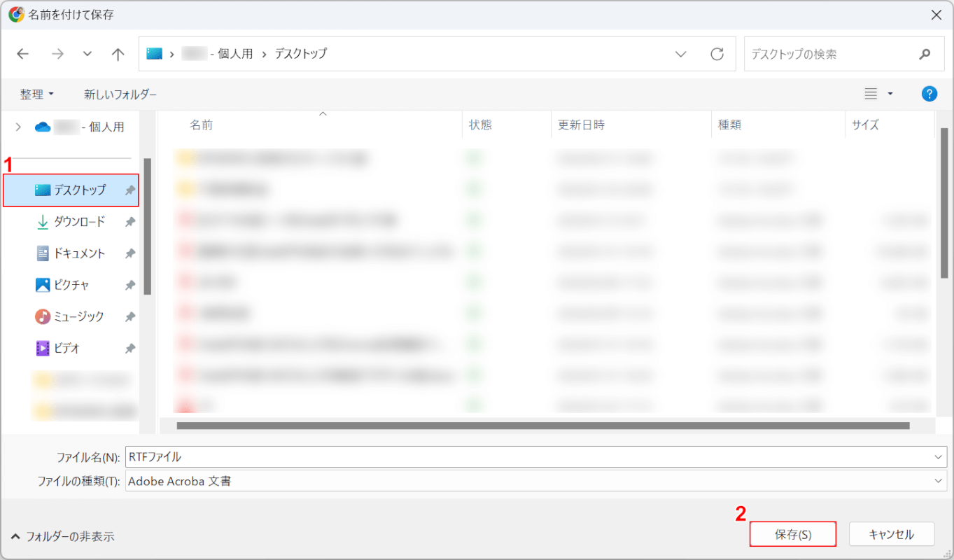Image resolution: width=954 pixels, height=560 pixels.
Task: Expand the OneDrive 個人用 tree node
Action: (18, 127)
